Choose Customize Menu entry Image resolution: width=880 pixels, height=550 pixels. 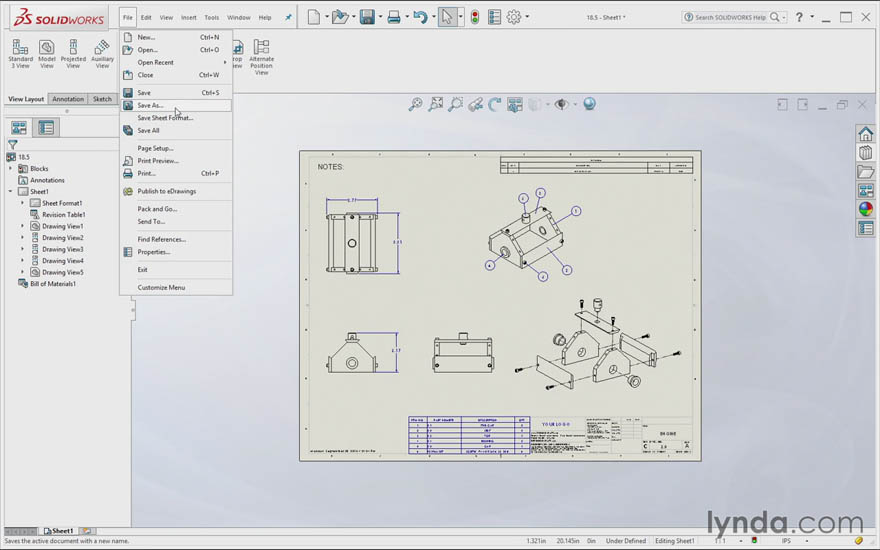(x=176, y=287)
